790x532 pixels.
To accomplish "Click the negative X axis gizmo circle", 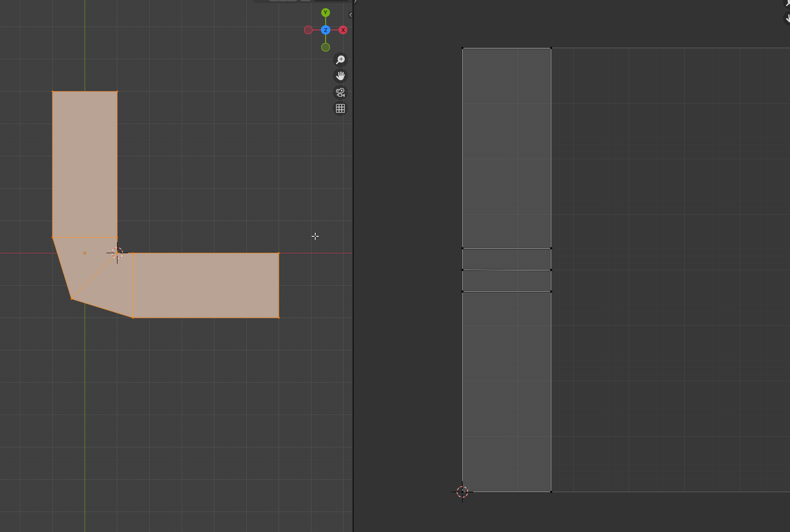I will [308, 30].
